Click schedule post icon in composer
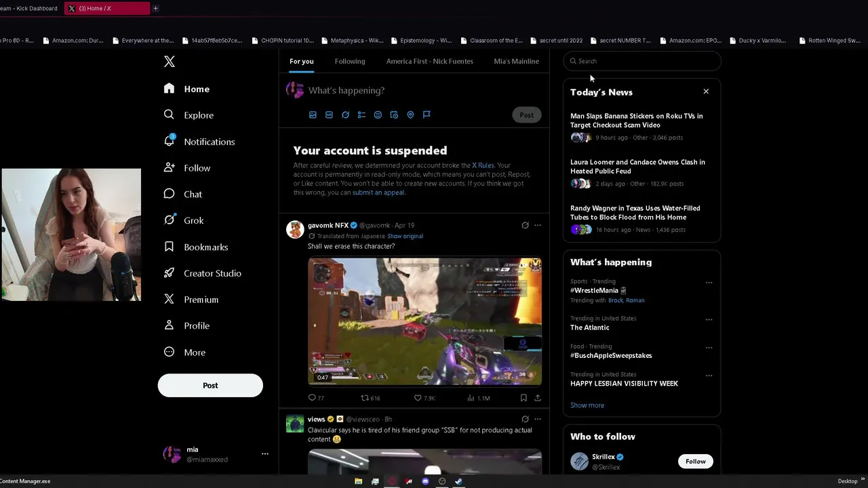868x488 pixels. (x=394, y=115)
